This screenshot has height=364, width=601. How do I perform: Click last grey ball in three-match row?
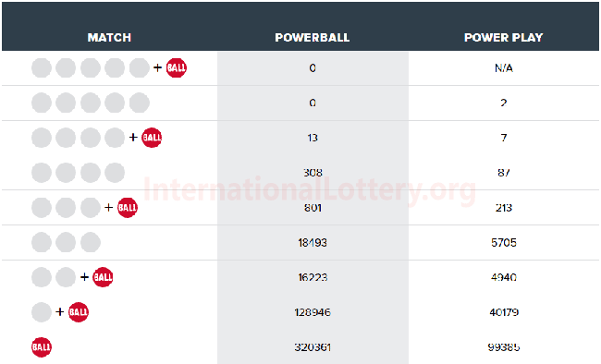pos(91,242)
